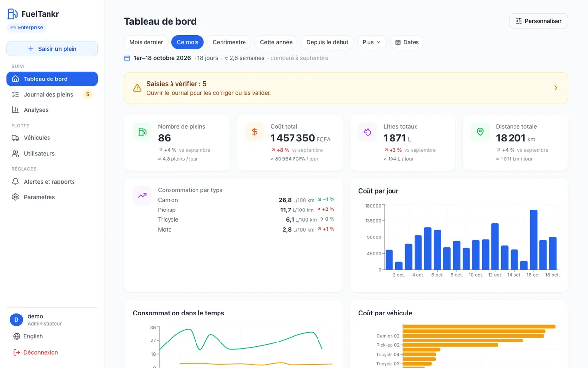Open Tableau de bord in sidebar
Screen dimensions: 588x368
[x=52, y=79]
